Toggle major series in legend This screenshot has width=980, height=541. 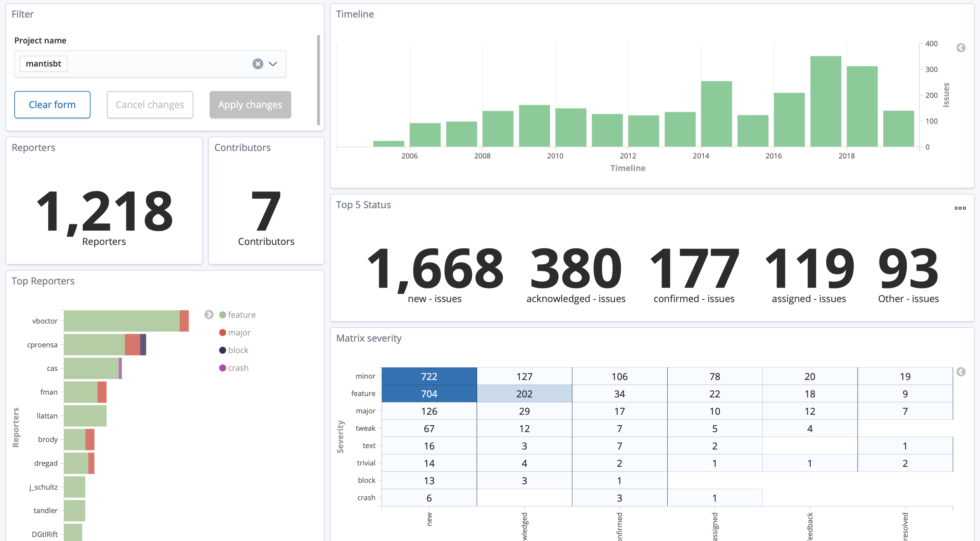(239, 332)
